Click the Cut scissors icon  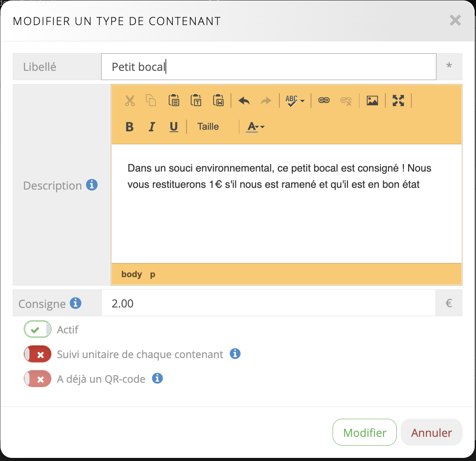pyautogui.click(x=130, y=100)
